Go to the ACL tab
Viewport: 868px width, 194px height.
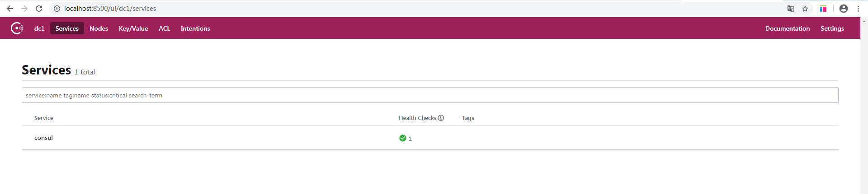point(164,28)
